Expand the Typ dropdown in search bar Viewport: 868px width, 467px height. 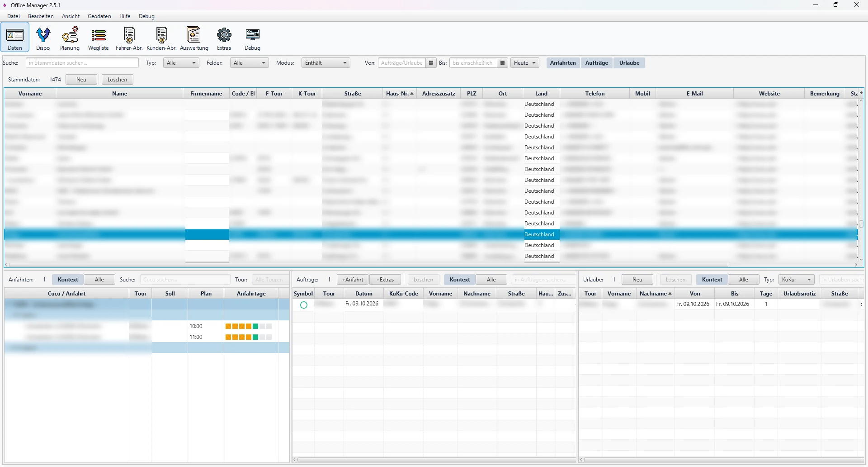click(181, 63)
